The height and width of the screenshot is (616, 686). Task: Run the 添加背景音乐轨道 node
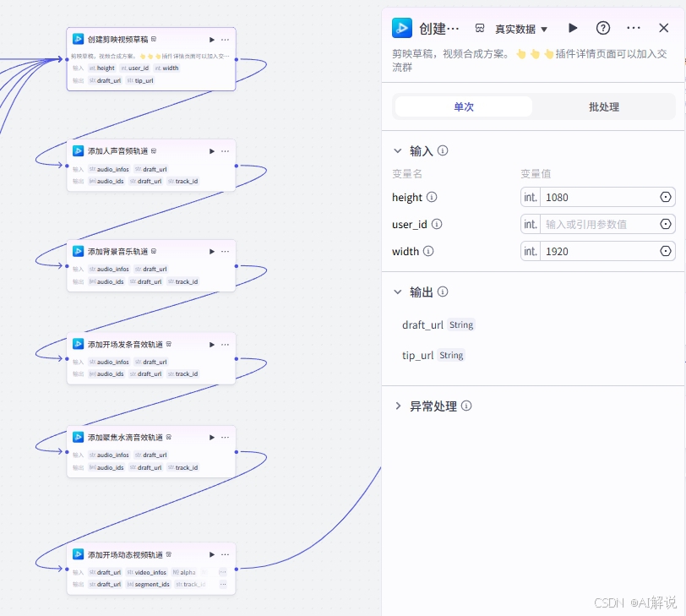(212, 252)
